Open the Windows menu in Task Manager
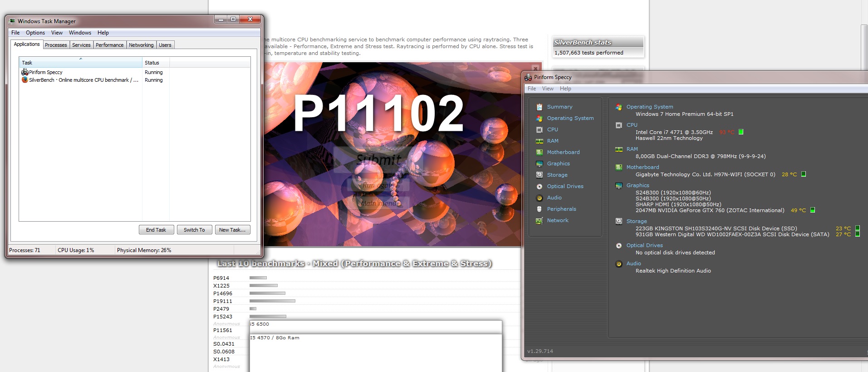The image size is (868, 372). click(80, 33)
